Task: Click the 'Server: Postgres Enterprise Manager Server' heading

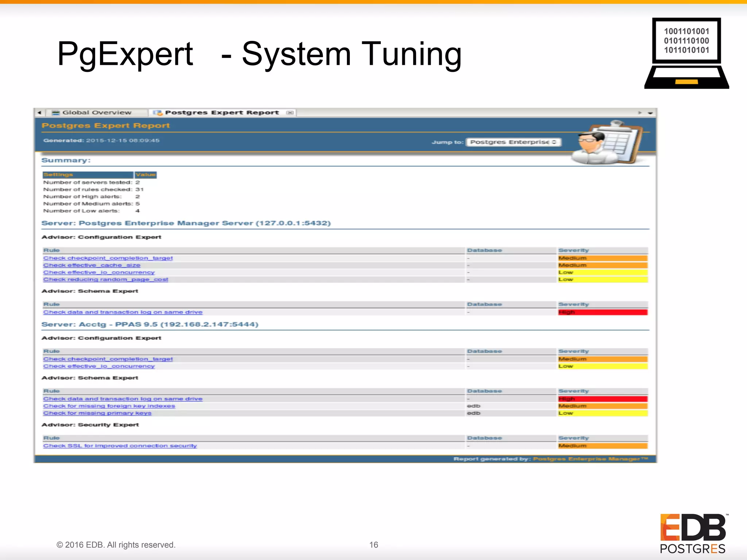Action: point(186,223)
